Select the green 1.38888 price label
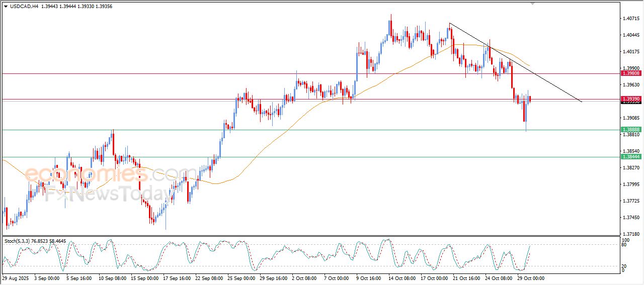The width and height of the screenshot is (644, 285). [631, 130]
